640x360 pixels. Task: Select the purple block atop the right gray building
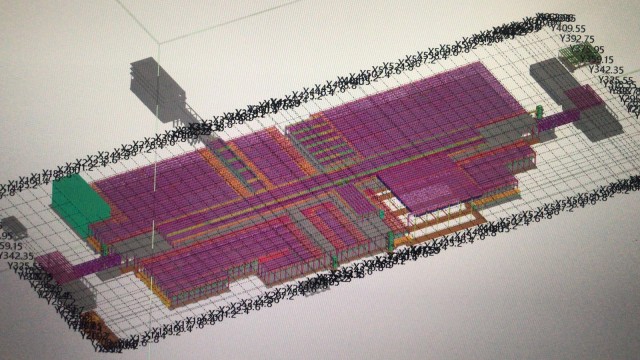[584, 98]
